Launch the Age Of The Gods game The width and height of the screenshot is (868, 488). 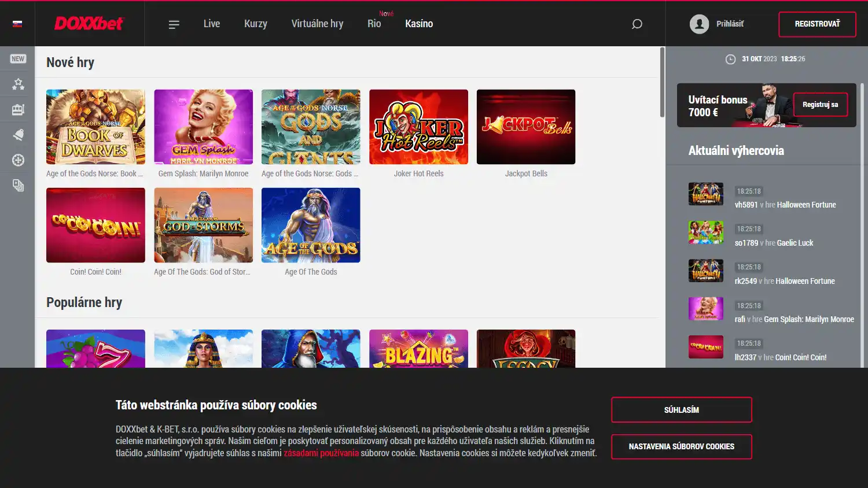point(311,225)
